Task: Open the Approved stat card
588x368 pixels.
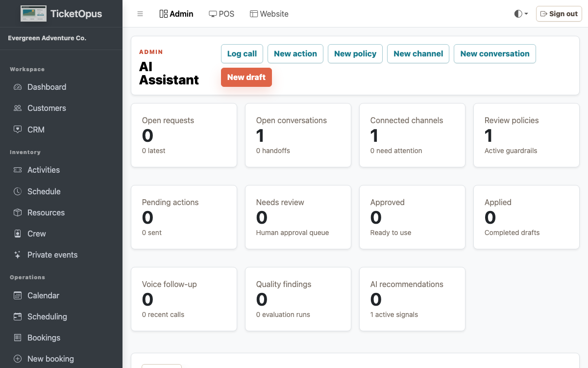Action: 412,217
